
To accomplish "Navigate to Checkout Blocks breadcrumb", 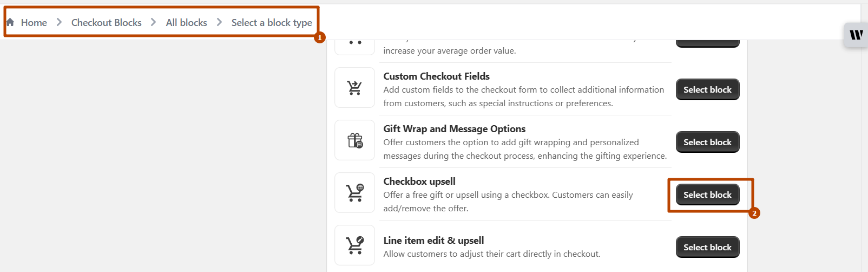I will tap(106, 23).
